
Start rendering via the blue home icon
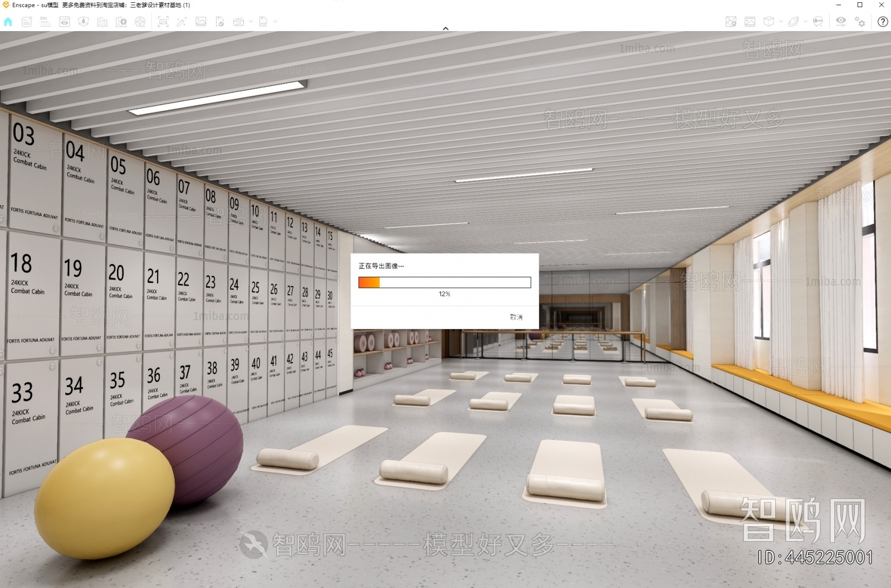coord(8,22)
